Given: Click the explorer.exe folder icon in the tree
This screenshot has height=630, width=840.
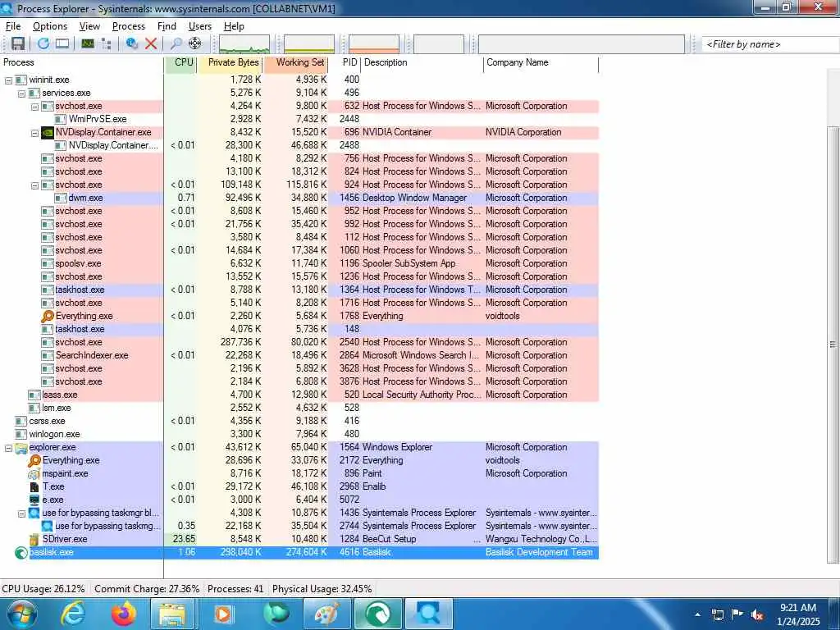Looking at the screenshot, I should (x=21, y=448).
